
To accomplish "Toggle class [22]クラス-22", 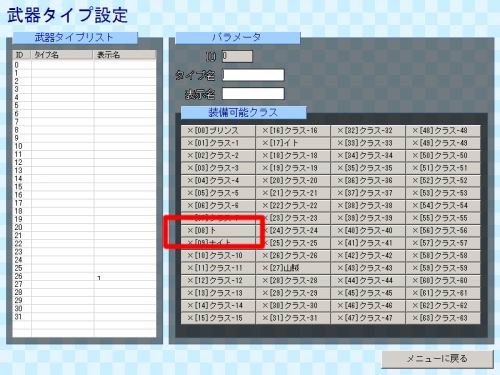I will coord(293,206).
